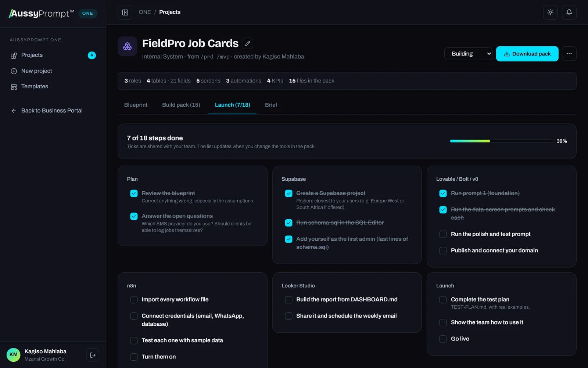Check Run the polish and test prompt

(443, 234)
